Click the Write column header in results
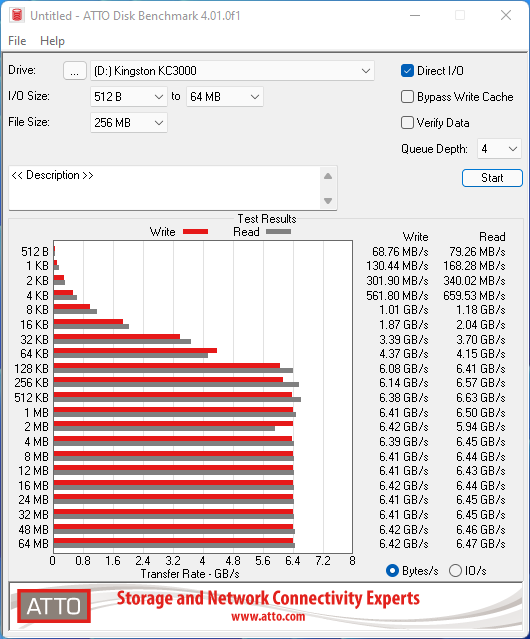The image size is (530, 639). coord(416,237)
